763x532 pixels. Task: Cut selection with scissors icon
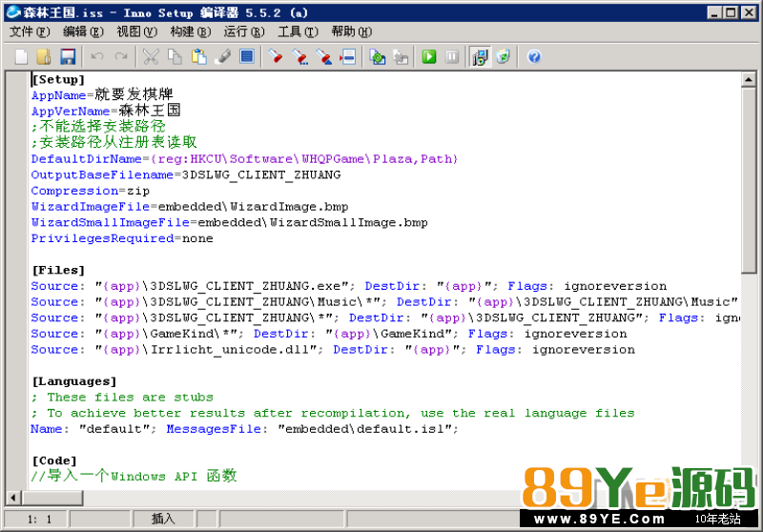151,57
